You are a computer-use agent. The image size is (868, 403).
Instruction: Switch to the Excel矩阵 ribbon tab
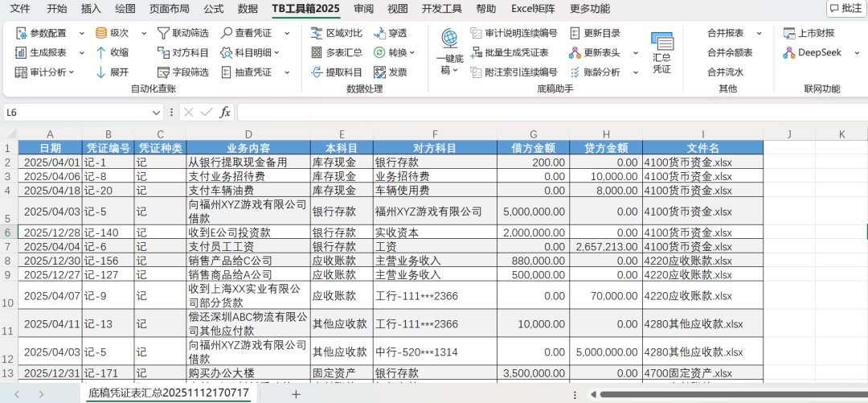click(x=533, y=9)
